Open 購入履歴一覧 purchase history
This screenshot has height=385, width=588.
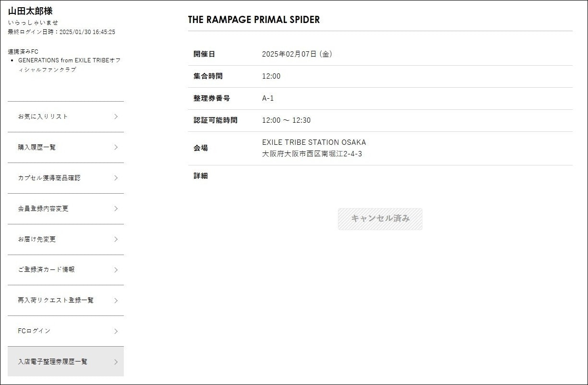point(37,147)
